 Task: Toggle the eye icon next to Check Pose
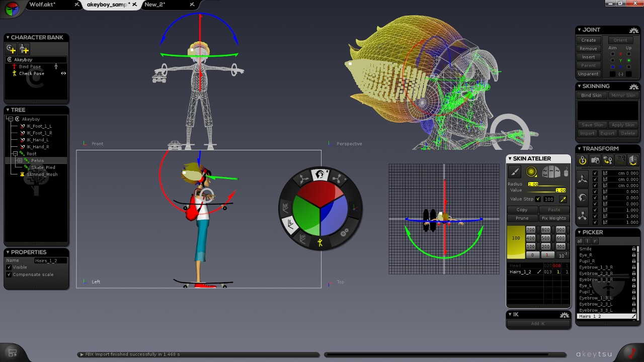pyautogui.click(x=63, y=73)
